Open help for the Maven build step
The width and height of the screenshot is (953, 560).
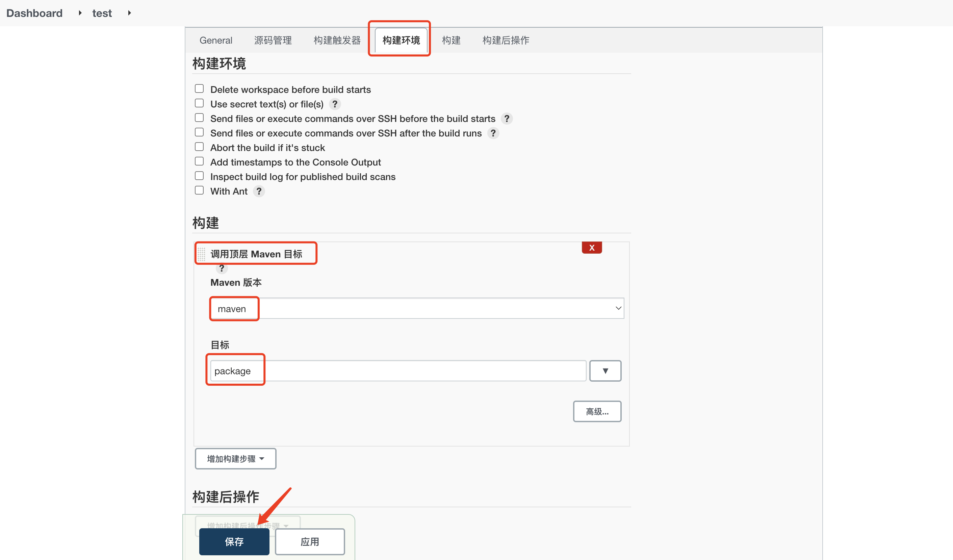coord(222,269)
